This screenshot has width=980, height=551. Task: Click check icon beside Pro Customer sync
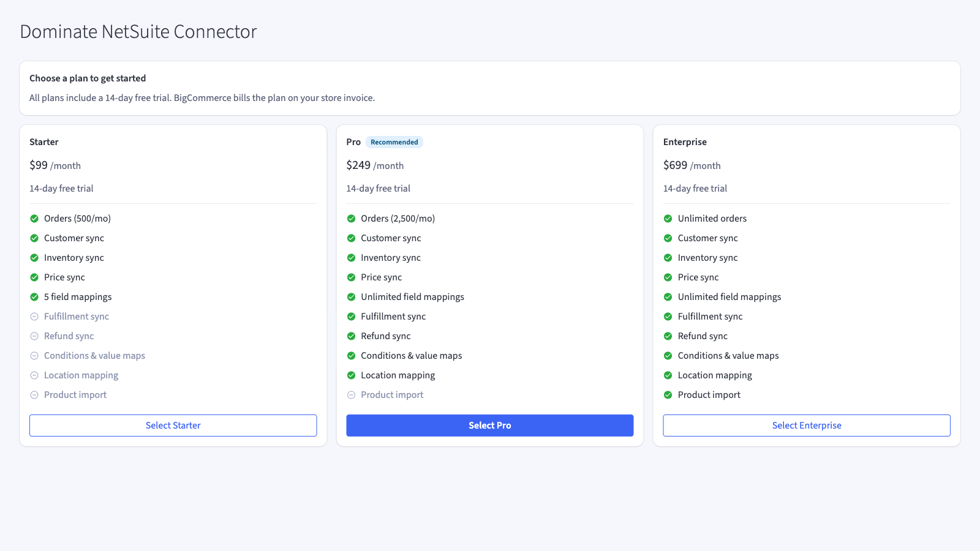click(x=351, y=238)
